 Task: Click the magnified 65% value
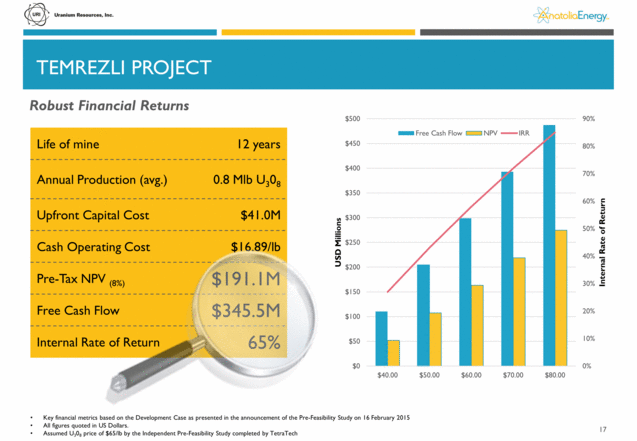point(264,342)
